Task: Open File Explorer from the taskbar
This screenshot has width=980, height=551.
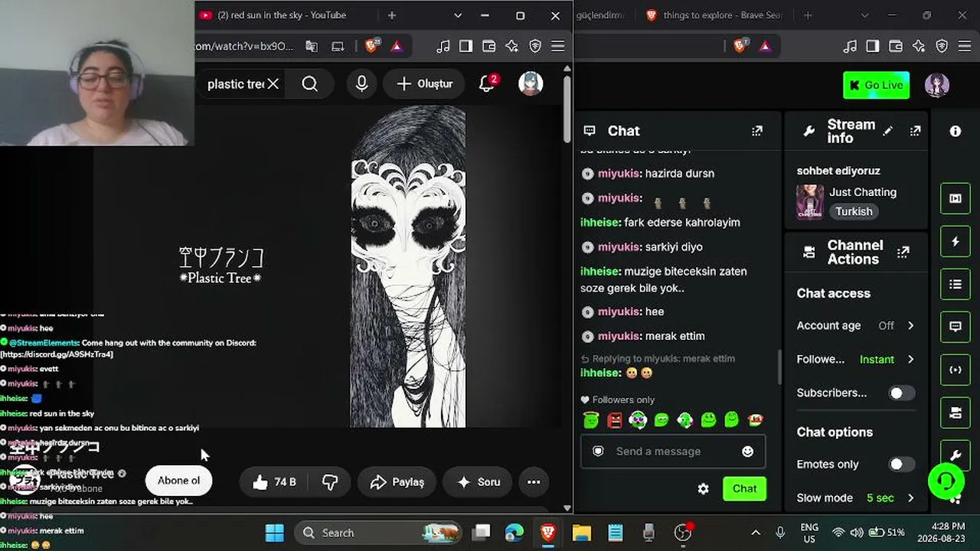Action: (x=582, y=533)
